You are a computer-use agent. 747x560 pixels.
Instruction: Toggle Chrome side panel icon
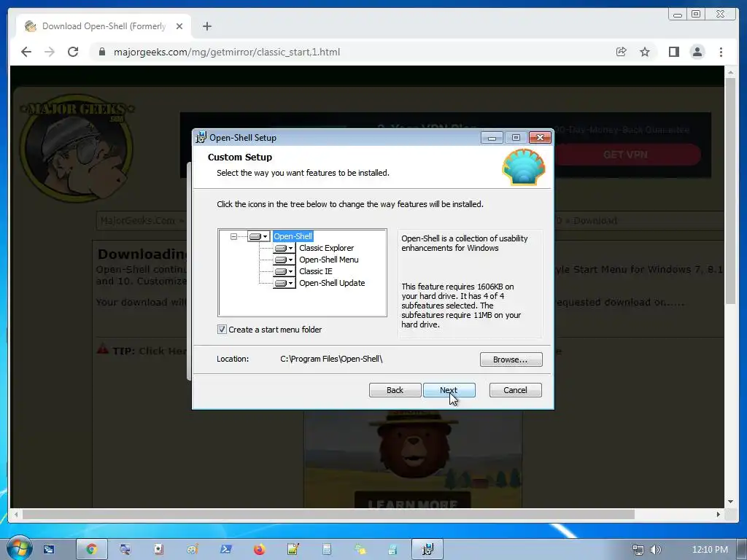[673, 52]
